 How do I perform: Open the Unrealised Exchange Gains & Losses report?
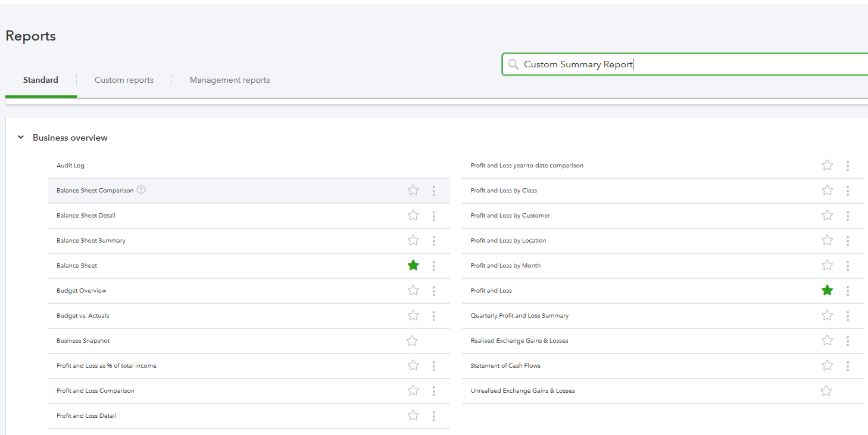tap(522, 390)
